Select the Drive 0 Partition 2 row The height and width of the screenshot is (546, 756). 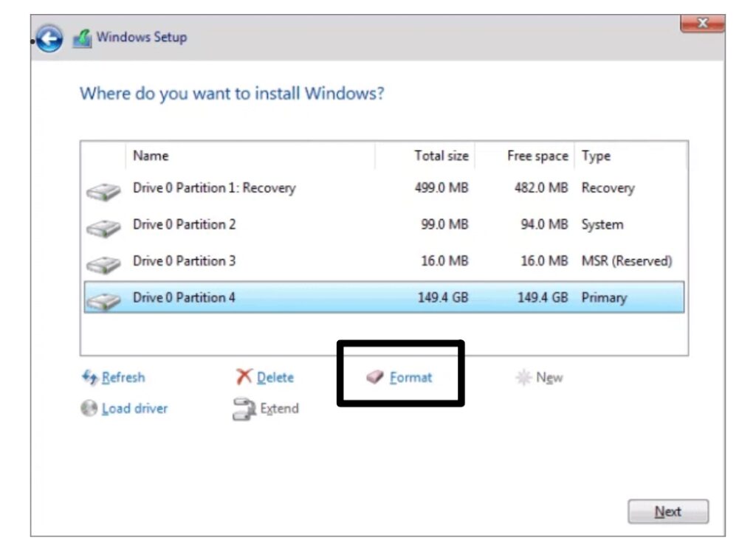click(384, 224)
